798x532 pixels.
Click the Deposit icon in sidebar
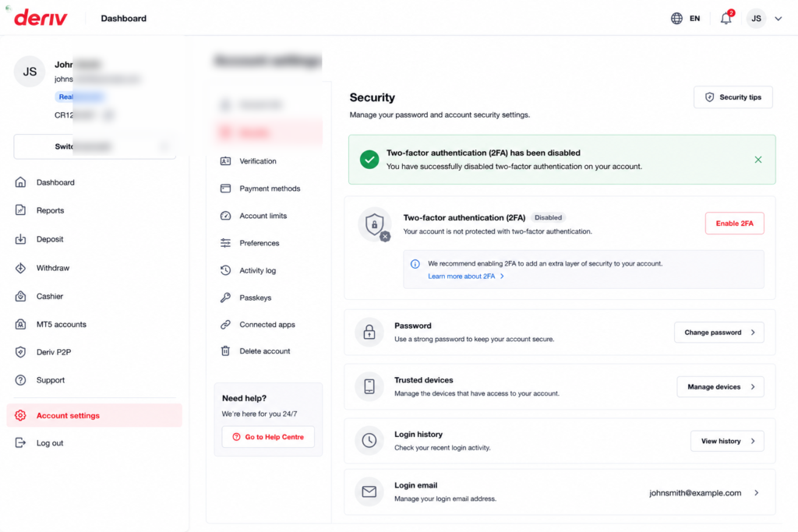(x=20, y=239)
